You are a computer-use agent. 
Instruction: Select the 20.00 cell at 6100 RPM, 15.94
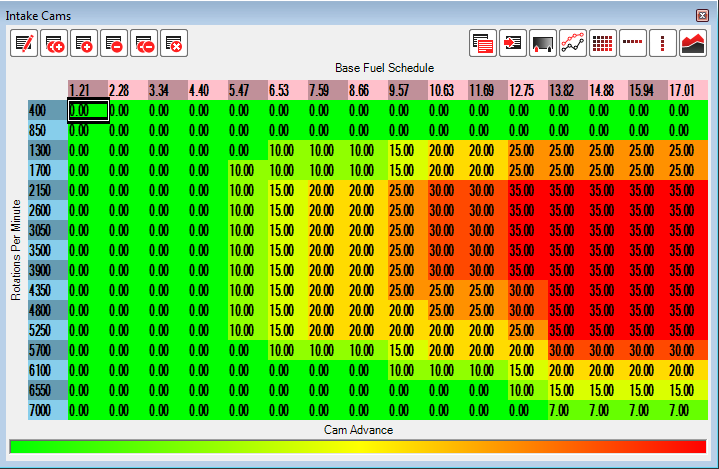tap(648, 370)
